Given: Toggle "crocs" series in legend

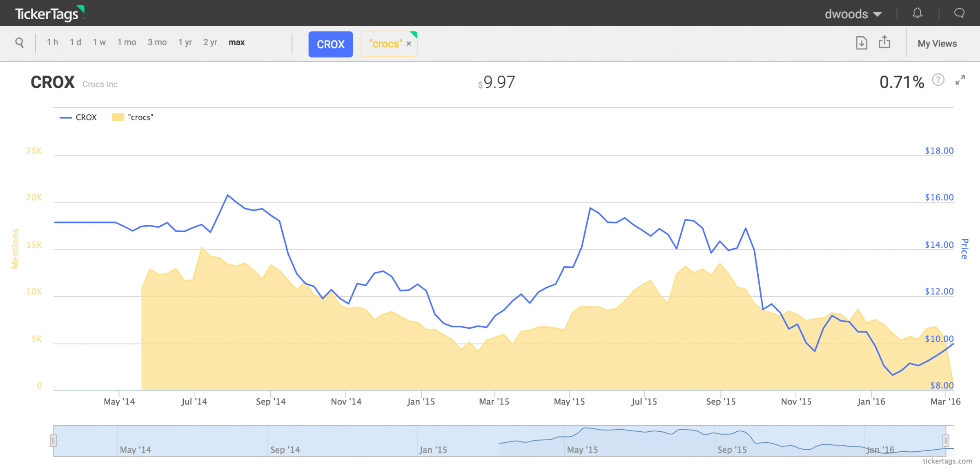Looking at the screenshot, I should tap(133, 118).
